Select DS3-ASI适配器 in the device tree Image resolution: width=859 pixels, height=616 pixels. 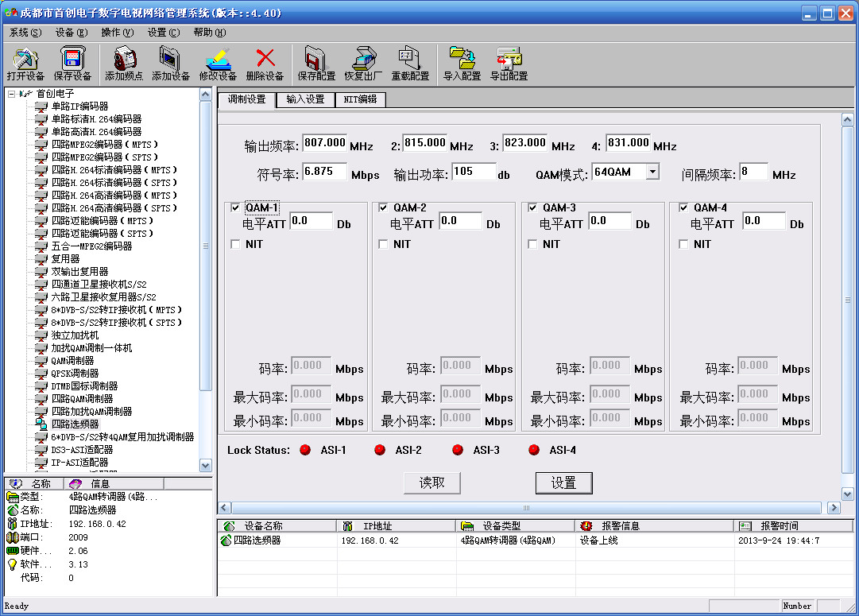[x=82, y=450]
